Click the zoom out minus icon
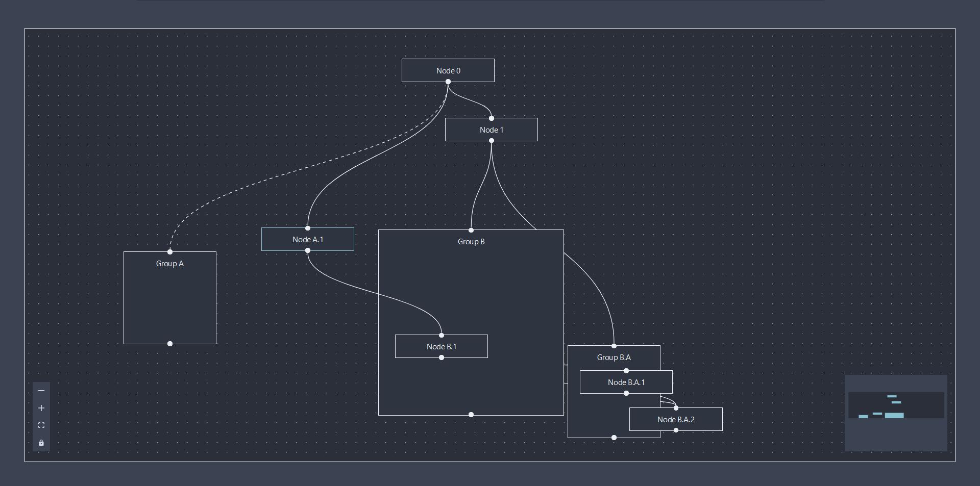 point(41,391)
